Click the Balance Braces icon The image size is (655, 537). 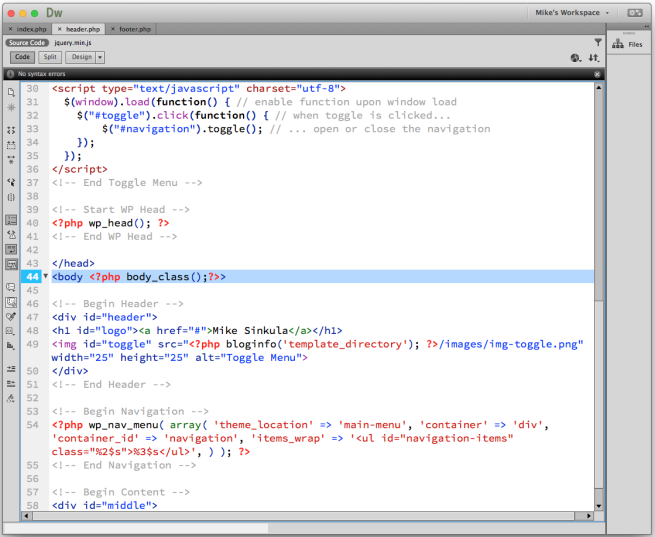(x=11, y=197)
